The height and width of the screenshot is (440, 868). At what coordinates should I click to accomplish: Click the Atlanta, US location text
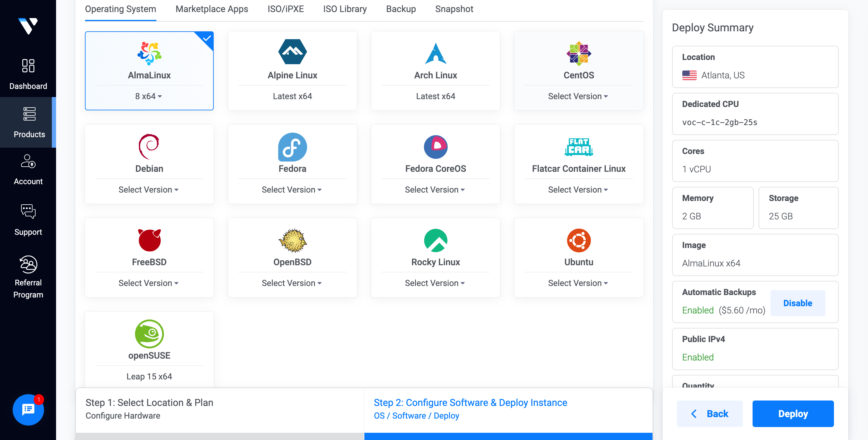coord(723,75)
